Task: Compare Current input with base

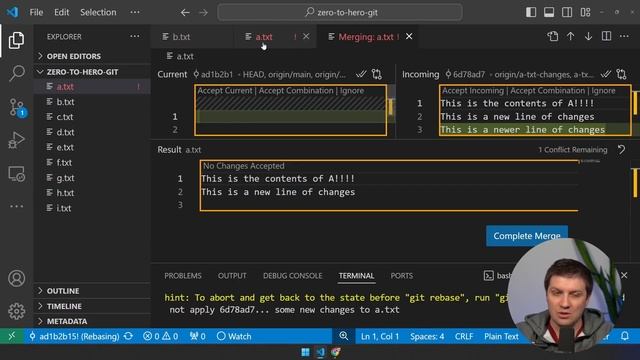Action: tap(377, 74)
